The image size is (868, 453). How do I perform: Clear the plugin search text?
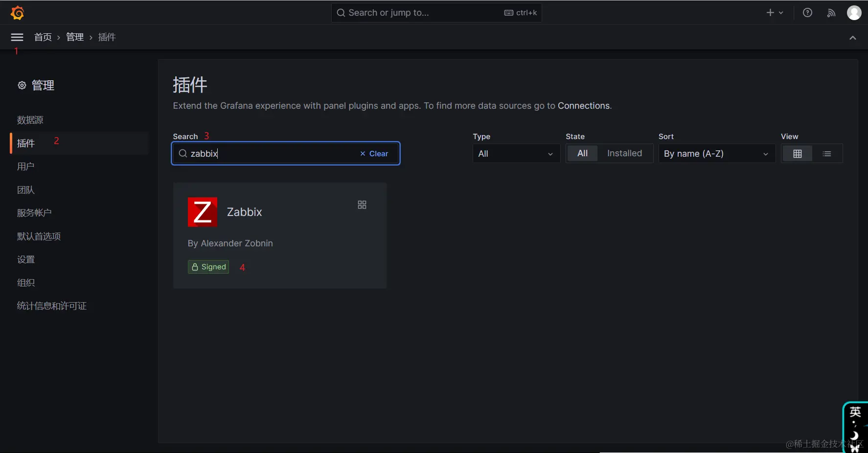click(374, 154)
